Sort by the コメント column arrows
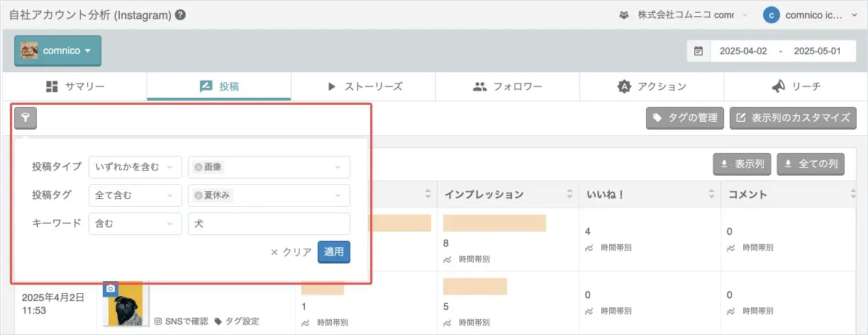Screen dimensions: 868x335 [x=853, y=195]
